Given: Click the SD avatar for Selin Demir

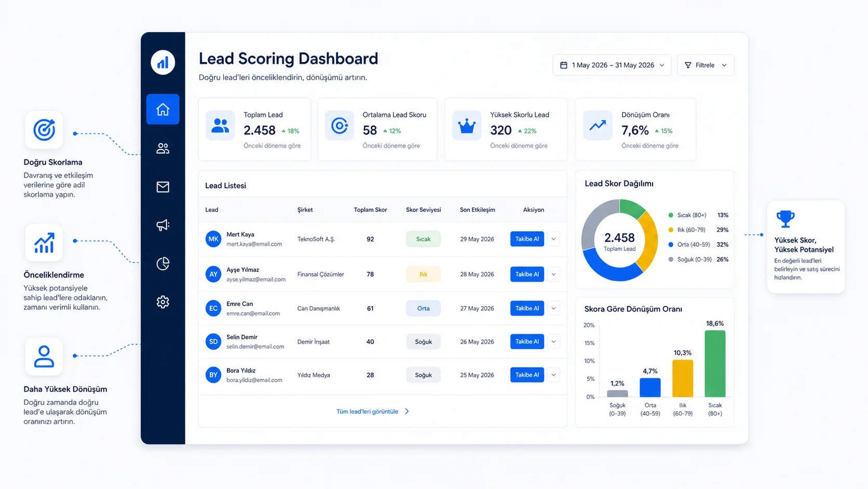Looking at the screenshot, I should 213,341.
